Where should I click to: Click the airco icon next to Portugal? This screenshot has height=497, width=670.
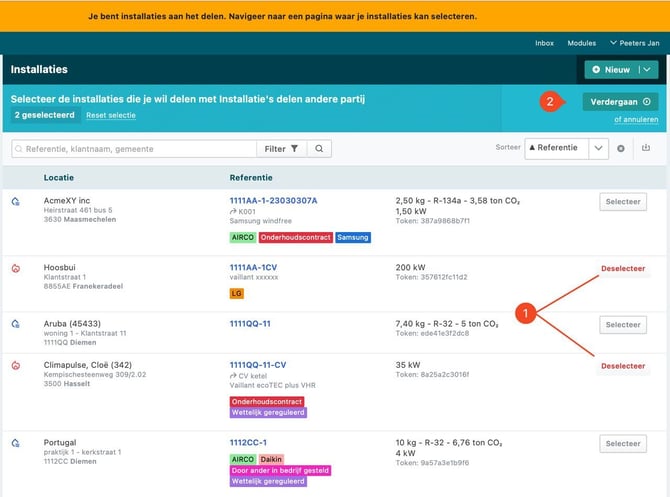click(15, 443)
